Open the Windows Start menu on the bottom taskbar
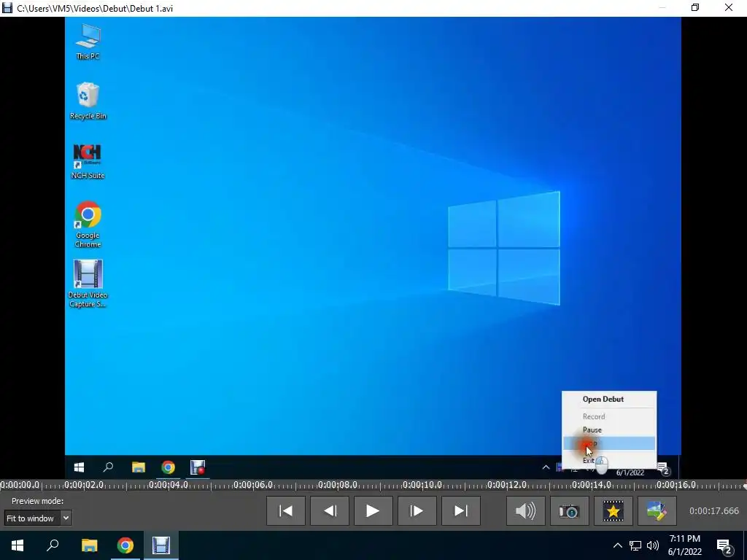The image size is (747, 560). (18, 545)
